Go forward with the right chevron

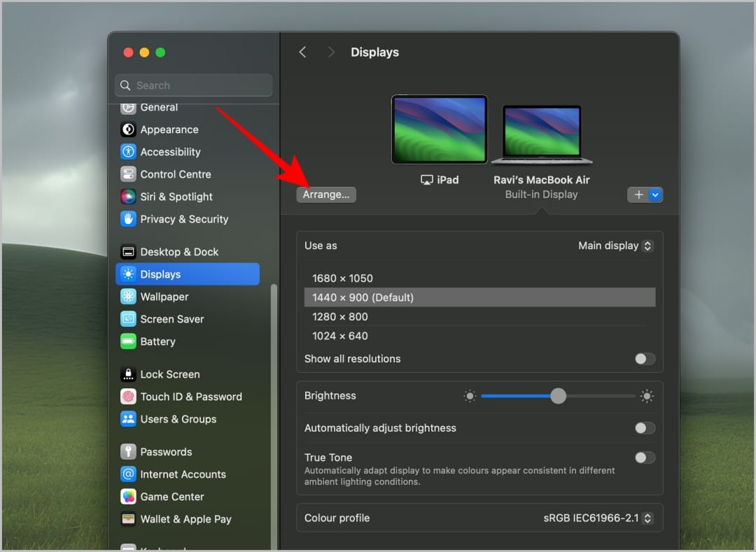tap(330, 52)
